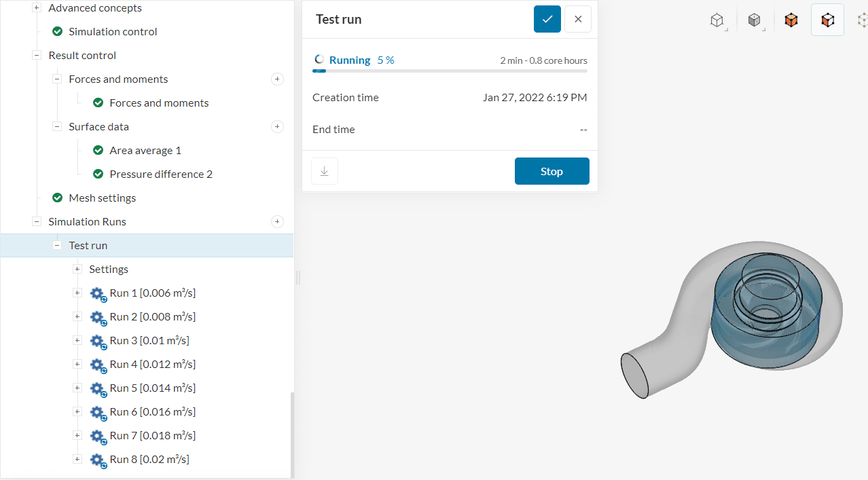Select the wireframe render mode icon

point(717,20)
